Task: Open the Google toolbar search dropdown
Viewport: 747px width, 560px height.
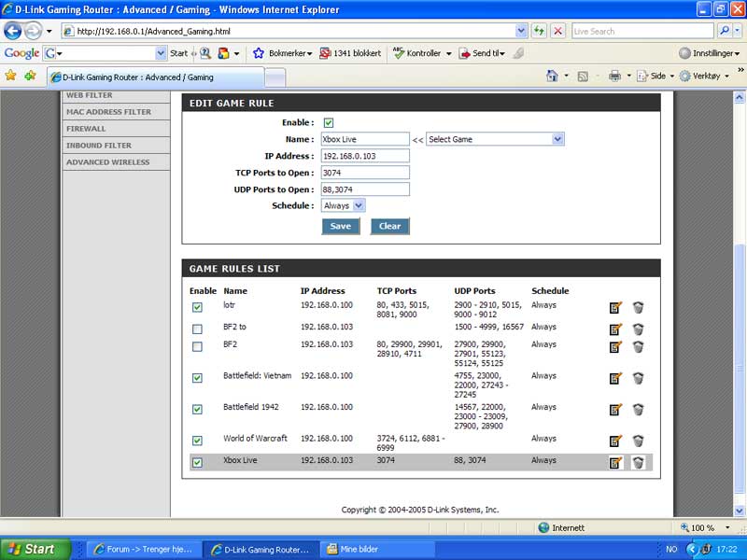Action: click(x=161, y=53)
